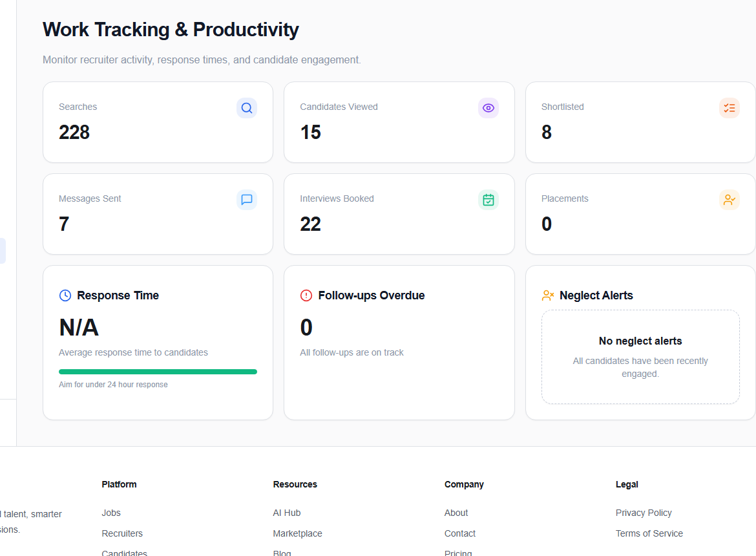Open the AI Hub footer link
This screenshot has width=756, height=556.
286,513
